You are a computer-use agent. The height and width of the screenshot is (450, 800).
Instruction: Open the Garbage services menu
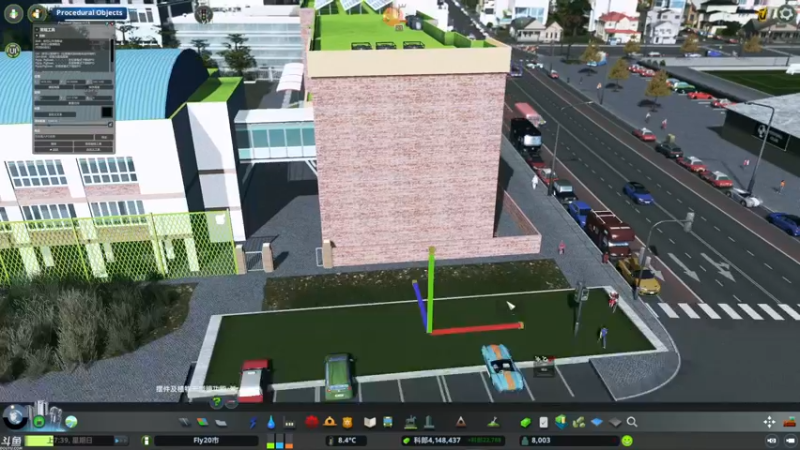click(289, 422)
